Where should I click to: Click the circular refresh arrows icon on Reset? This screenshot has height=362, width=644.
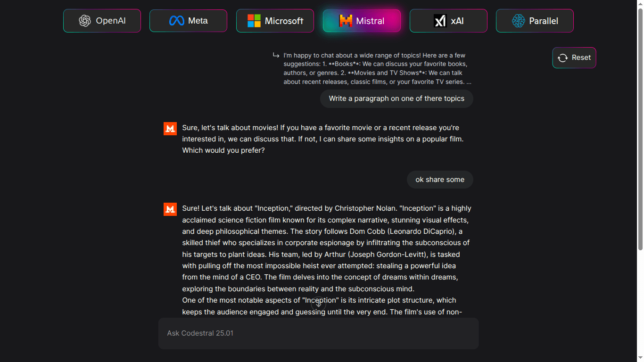(x=562, y=58)
